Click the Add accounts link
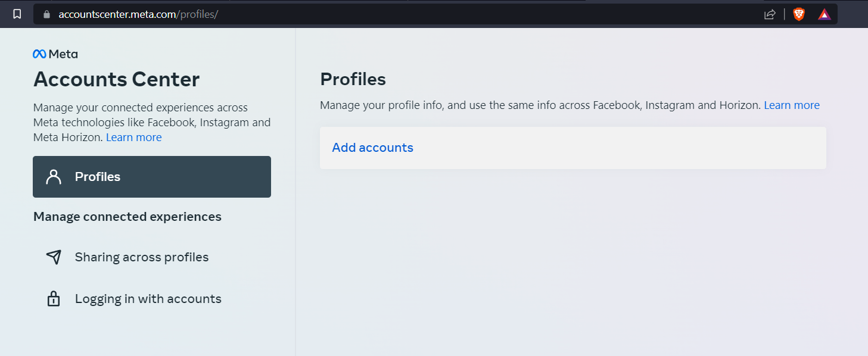This screenshot has height=356, width=868. coord(372,148)
